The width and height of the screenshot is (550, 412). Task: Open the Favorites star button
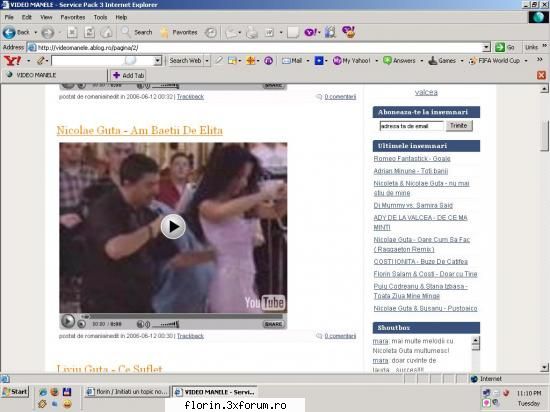tap(179, 32)
